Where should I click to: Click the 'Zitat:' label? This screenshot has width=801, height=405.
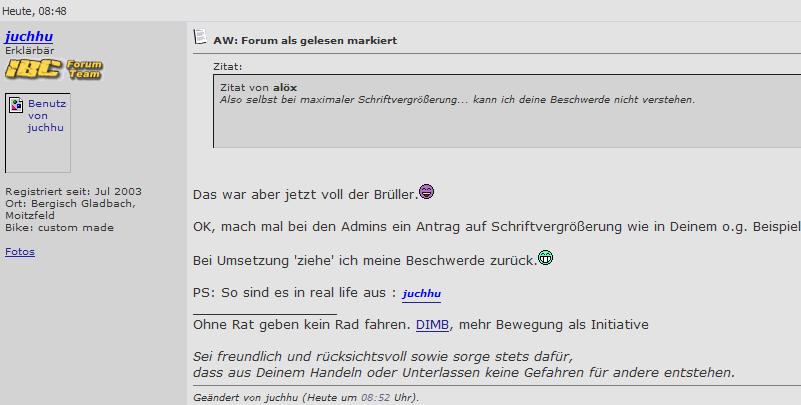click(x=228, y=66)
